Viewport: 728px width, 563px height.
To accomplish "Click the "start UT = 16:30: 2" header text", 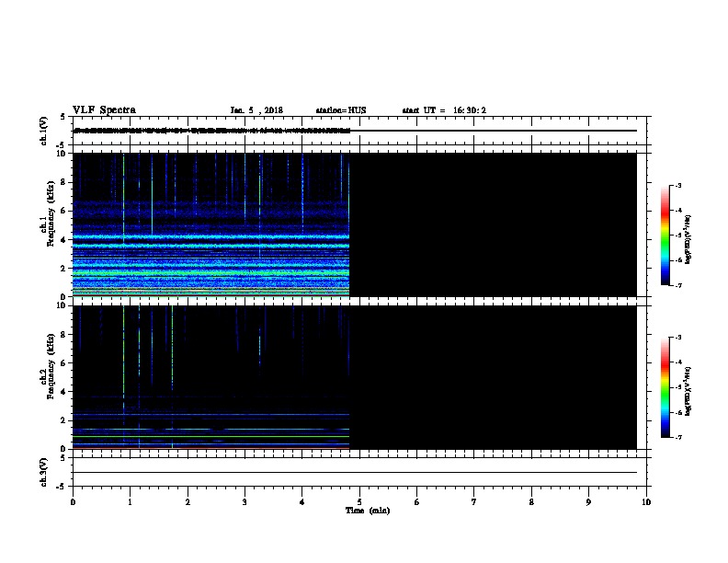I will click(x=444, y=110).
